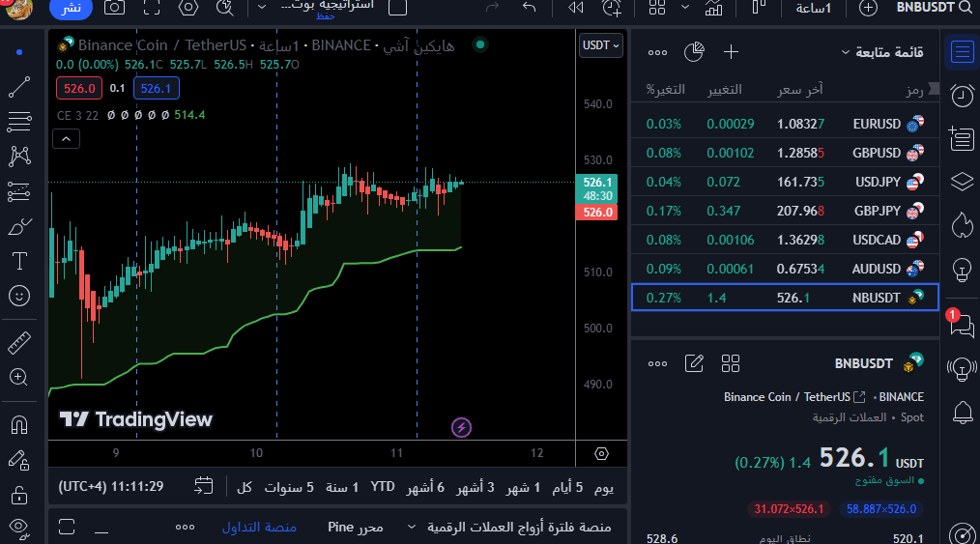
Task: Click the red 526.0 sell button
Action: [x=79, y=88]
